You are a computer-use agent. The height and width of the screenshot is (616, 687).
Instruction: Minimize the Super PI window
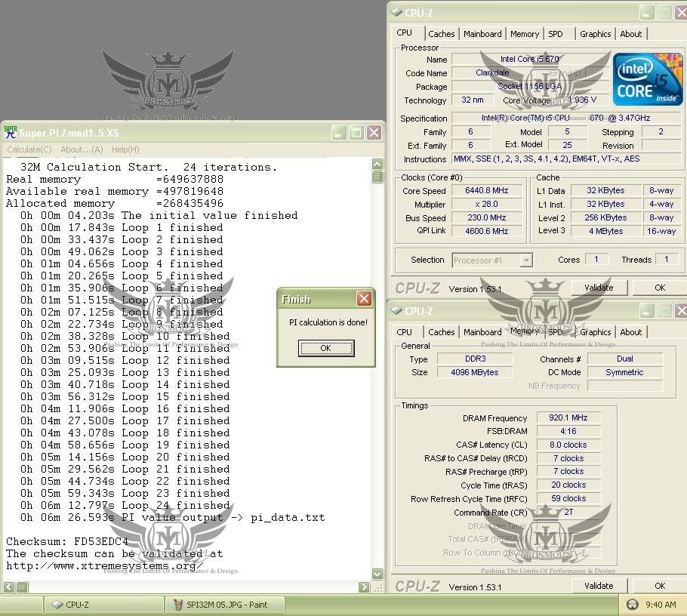tap(338, 132)
